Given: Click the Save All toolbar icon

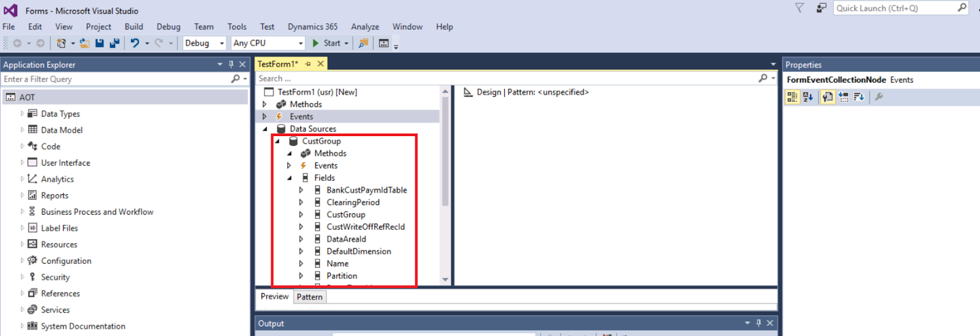Looking at the screenshot, I should (x=115, y=43).
